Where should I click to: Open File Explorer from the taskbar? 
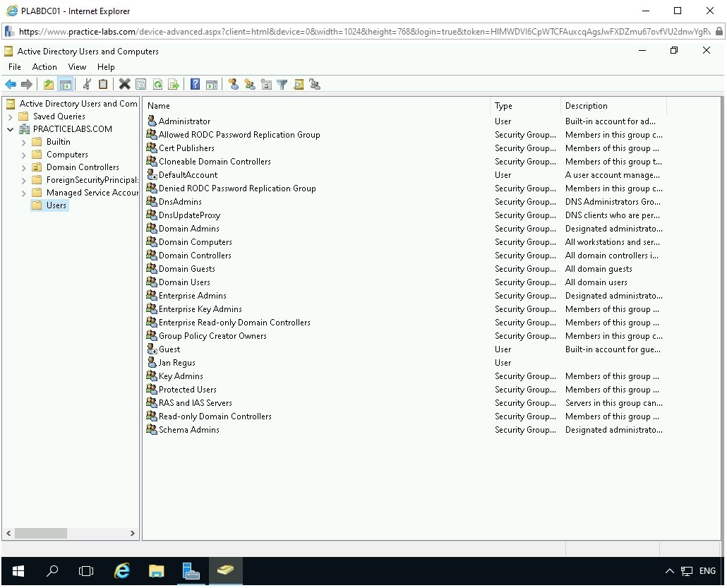click(156, 571)
